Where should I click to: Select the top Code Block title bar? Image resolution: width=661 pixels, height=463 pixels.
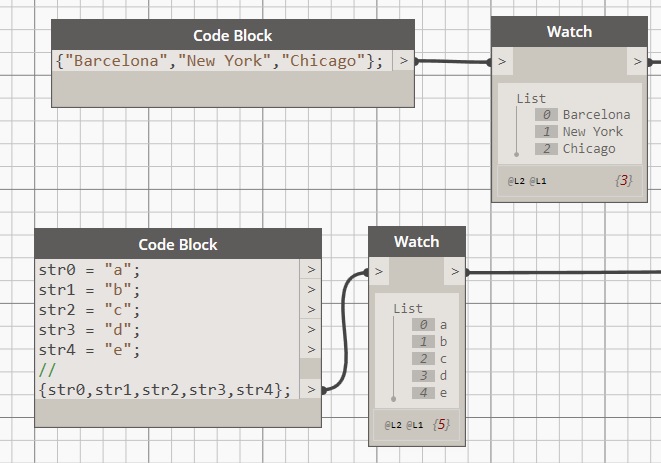pos(232,35)
